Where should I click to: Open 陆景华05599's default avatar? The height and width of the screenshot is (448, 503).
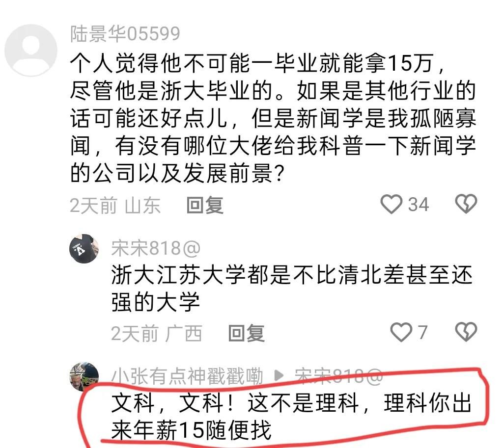tap(31, 51)
